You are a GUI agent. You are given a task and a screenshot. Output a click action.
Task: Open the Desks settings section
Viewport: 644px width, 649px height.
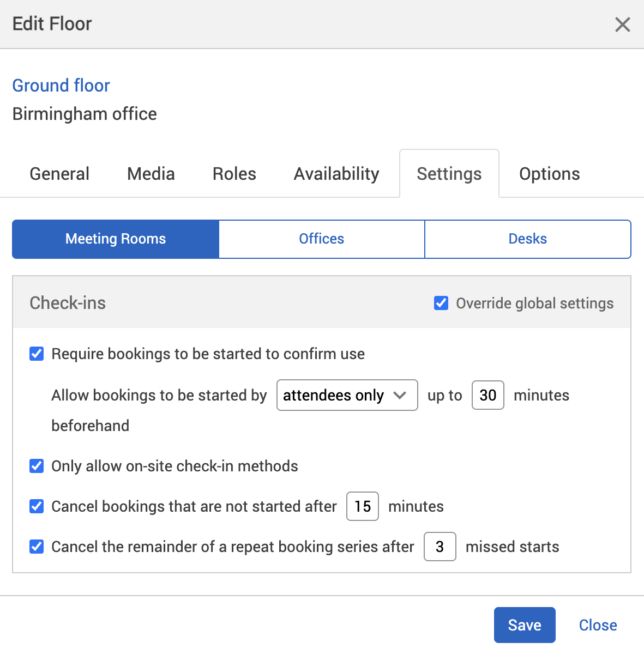(x=527, y=239)
